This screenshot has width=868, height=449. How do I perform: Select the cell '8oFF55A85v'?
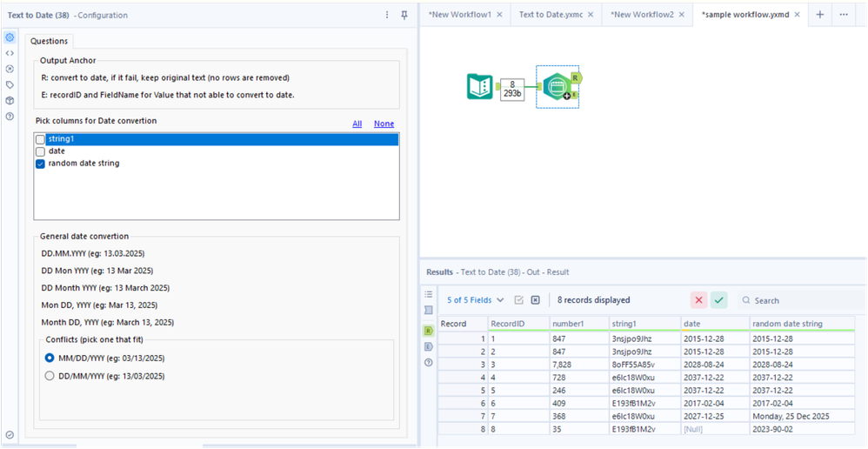(644, 365)
